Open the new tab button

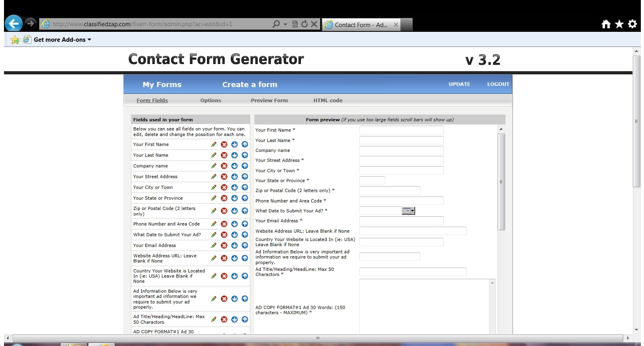(406, 25)
